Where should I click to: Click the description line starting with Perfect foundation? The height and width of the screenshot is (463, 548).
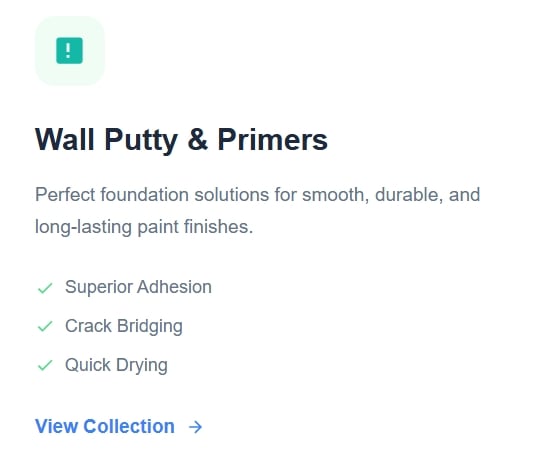[x=258, y=195]
